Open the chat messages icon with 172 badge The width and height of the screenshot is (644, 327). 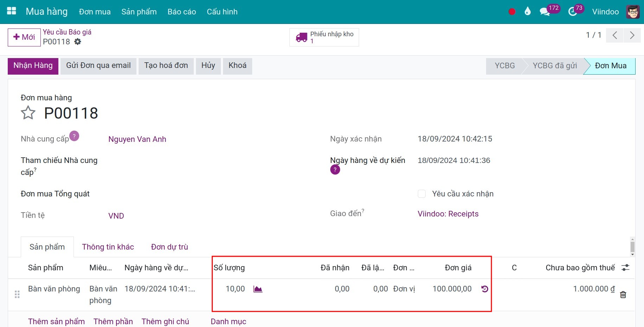pyautogui.click(x=545, y=12)
